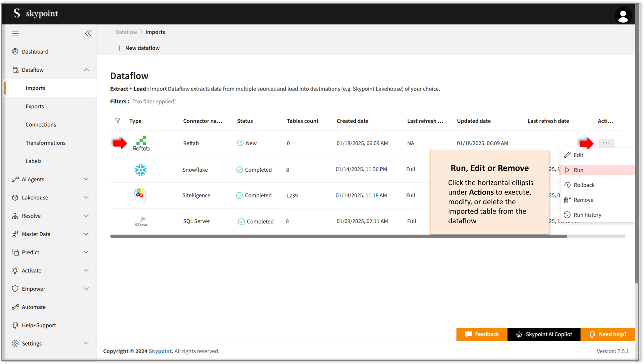Click the Snowflake connector icon
644x364 pixels.
pos(141,169)
